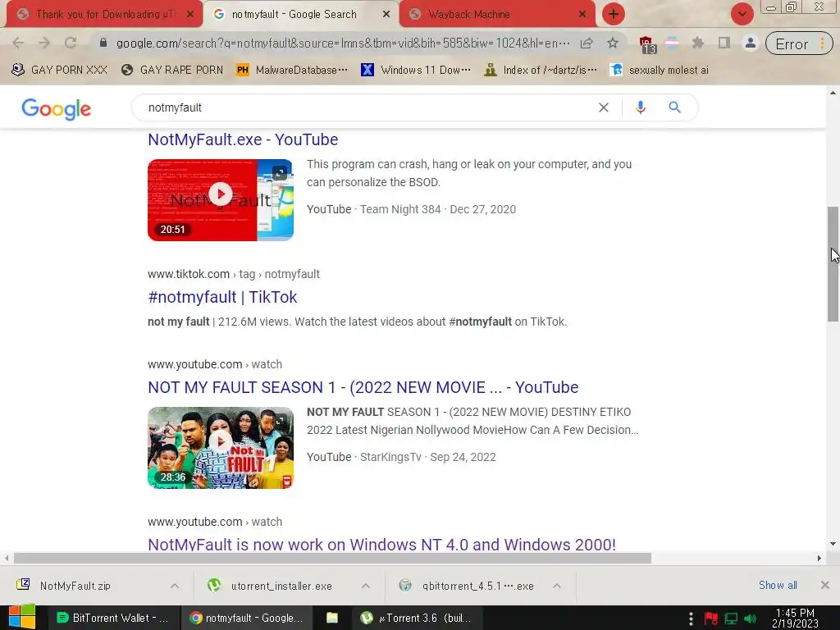The image size is (840, 630).
Task: Open a new tab with the plus button
Action: [x=614, y=14]
